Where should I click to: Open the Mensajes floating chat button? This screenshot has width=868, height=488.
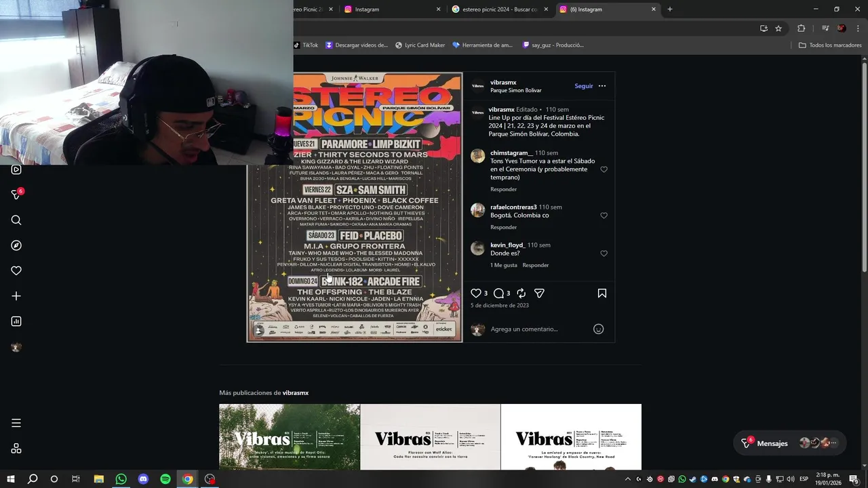(x=790, y=443)
